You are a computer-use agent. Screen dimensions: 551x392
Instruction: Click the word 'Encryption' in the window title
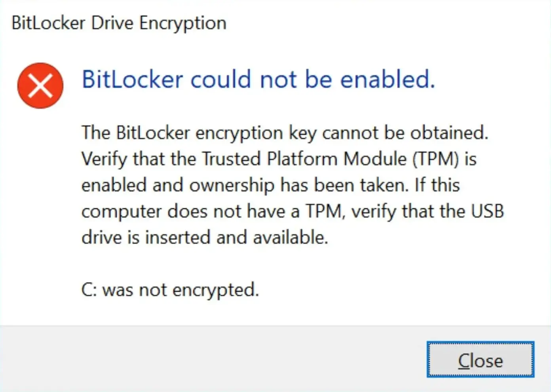[183, 23]
